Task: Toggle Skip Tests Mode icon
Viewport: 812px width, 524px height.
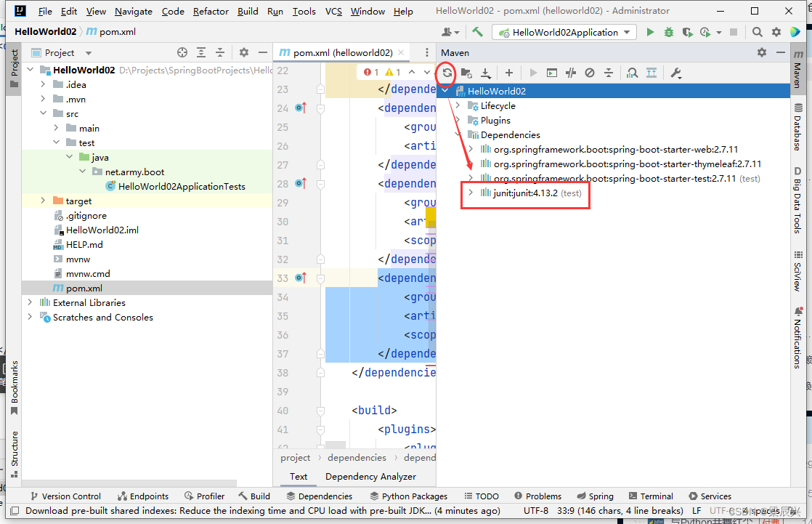Action: pos(589,73)
